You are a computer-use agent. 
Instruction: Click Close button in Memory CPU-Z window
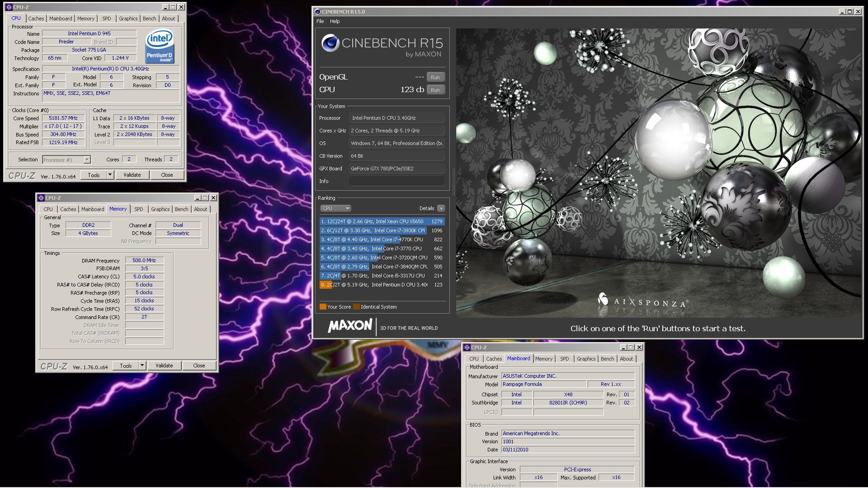click(199, 366)
